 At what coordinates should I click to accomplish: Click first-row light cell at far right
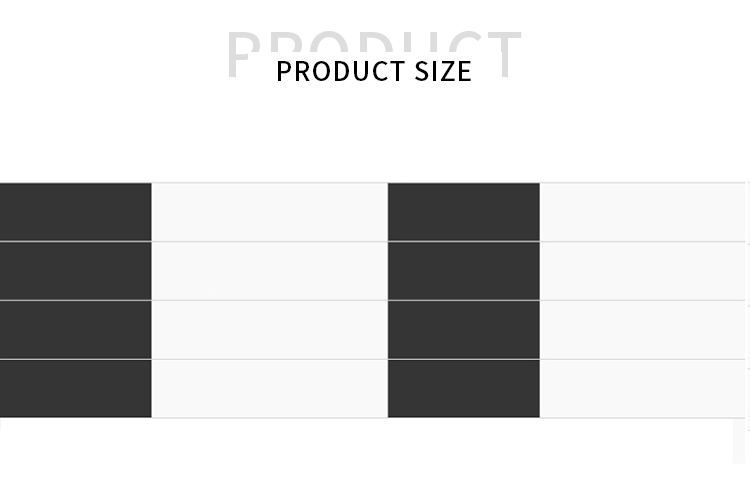tap(643, 212)
